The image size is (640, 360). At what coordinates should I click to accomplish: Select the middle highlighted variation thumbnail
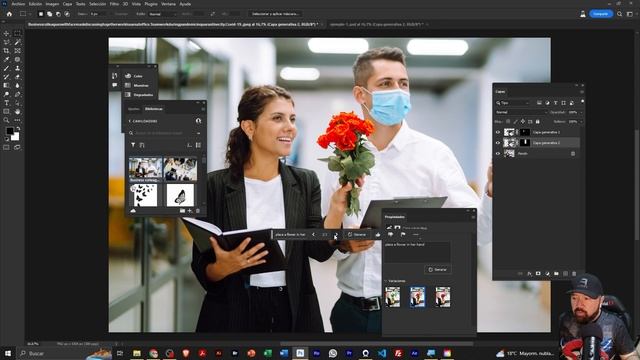point(418,297)
